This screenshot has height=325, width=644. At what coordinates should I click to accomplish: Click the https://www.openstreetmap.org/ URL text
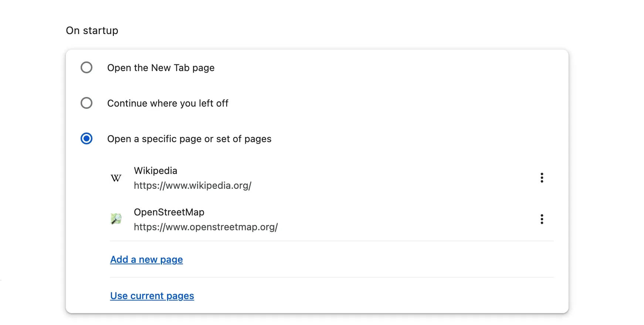click(x=206, y=227)
